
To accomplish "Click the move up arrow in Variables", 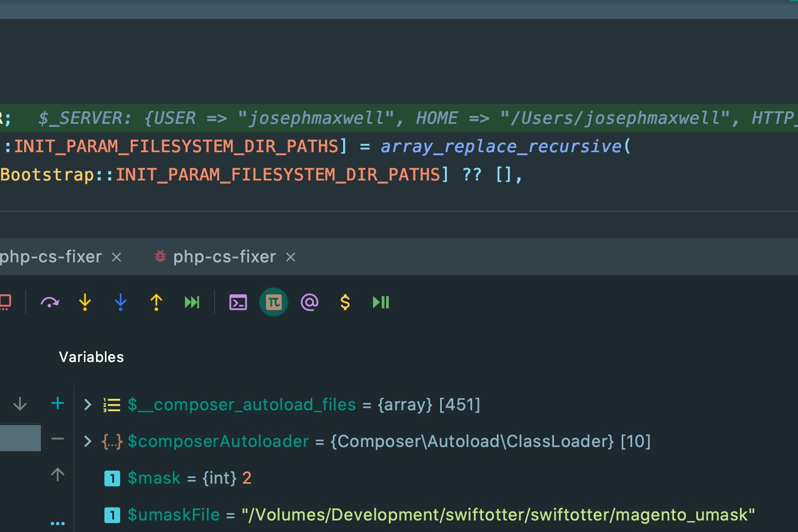I will tap(58, 475).
